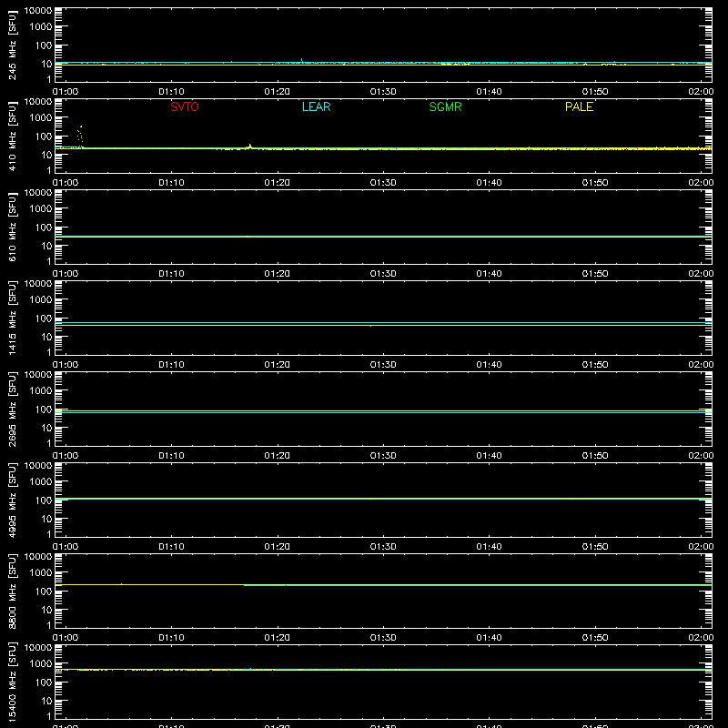
Task: Click the 10000 y-axis value on 245 MHz plot
Action: 38,11
